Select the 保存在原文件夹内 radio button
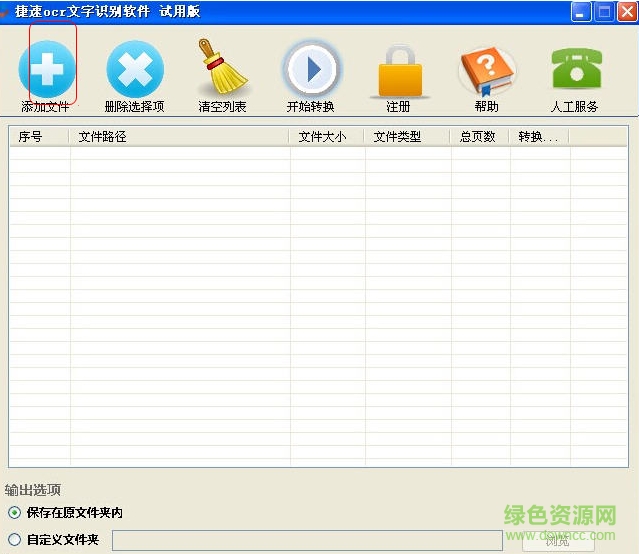The width and height of the screenshot is (639, 554). pos(14,512)
